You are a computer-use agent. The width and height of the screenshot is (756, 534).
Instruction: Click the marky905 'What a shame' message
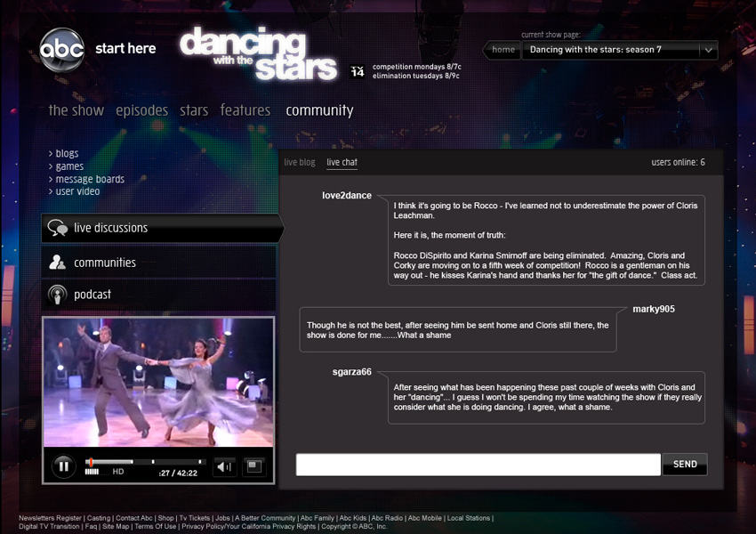click(458, 330)
